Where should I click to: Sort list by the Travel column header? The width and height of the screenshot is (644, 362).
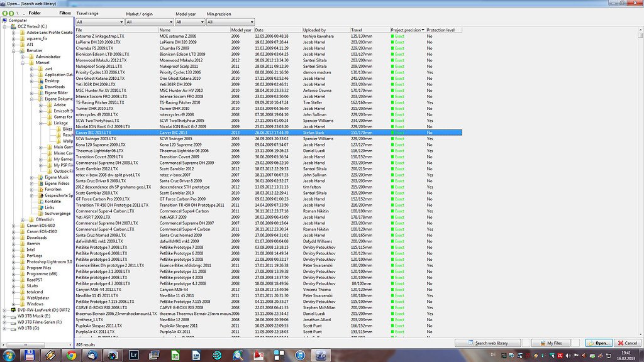(x=370, y=30)
